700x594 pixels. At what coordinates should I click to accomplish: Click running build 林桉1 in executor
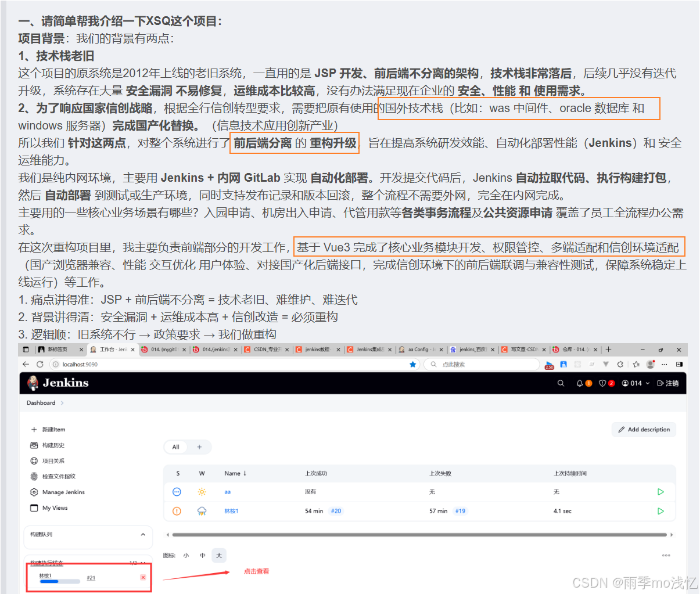[x=45, y=575]
